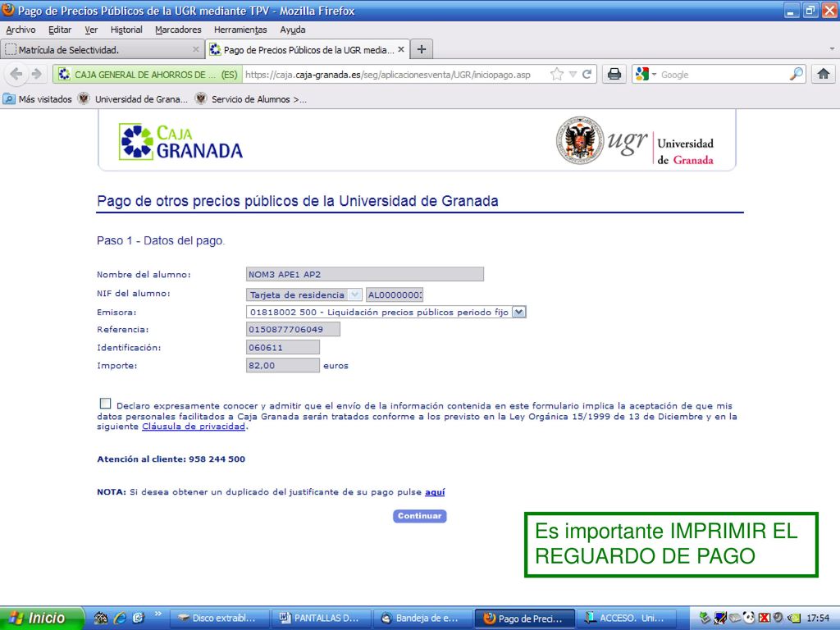Viewport: 840px width, 630px height.
Task: Open the Marcadores menu
Action: click(178, 30)
